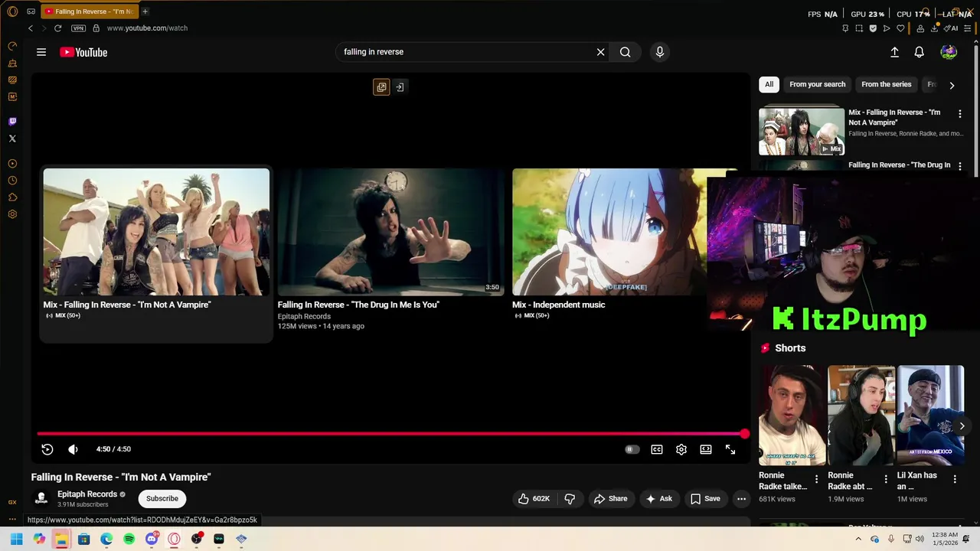The width and height of the screenshot is (980, 551).
Task: Open options for Ronnie Radke talke... short
Action: (x=816, y=479)
